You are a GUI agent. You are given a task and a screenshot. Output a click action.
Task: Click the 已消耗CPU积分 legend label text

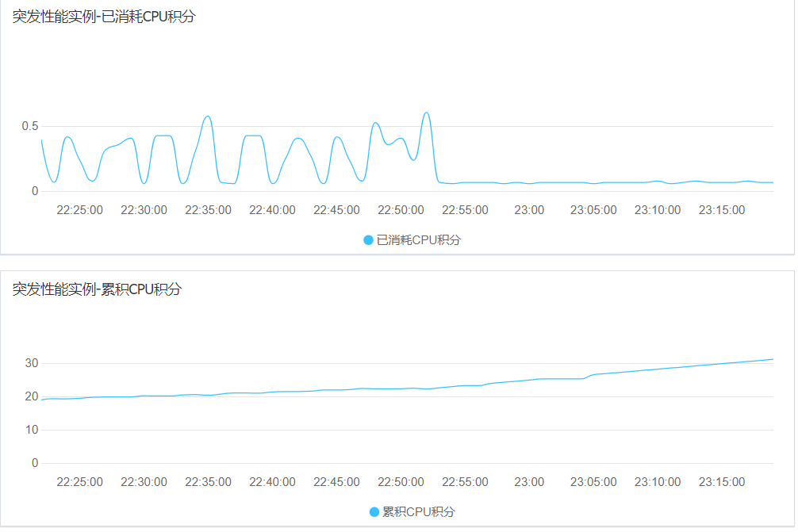pos(418,239)
